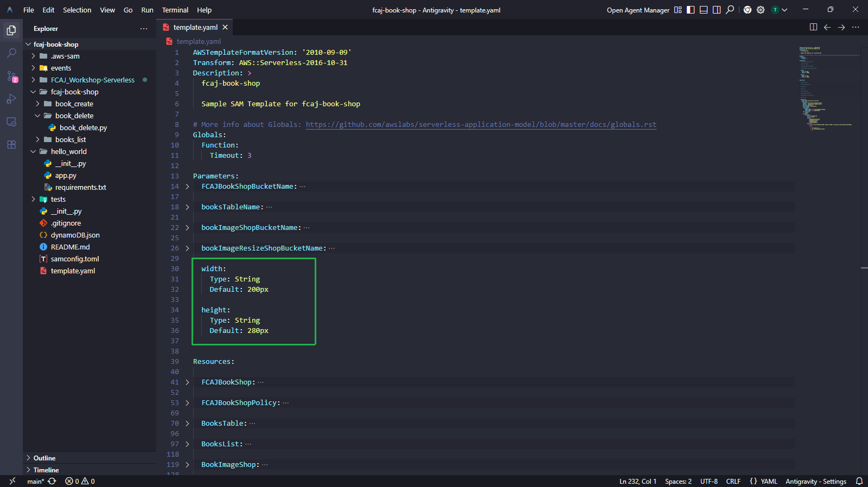Click the Antigravity logo icon in title bar

point(10,10)
